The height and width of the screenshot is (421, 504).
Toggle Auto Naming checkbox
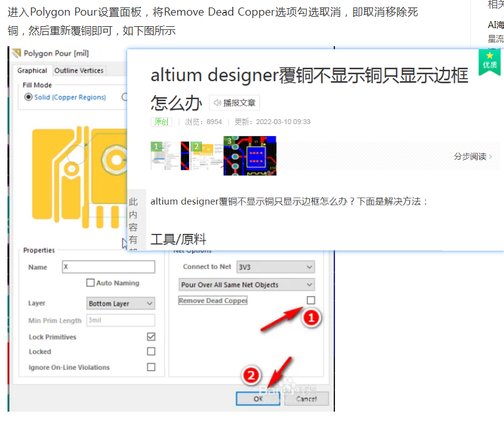90,283
